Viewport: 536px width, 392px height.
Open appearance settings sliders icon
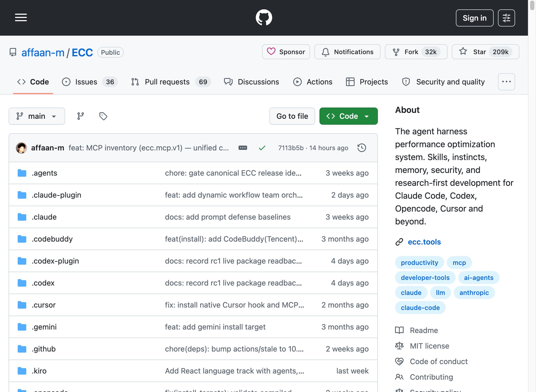coord(506,18)
